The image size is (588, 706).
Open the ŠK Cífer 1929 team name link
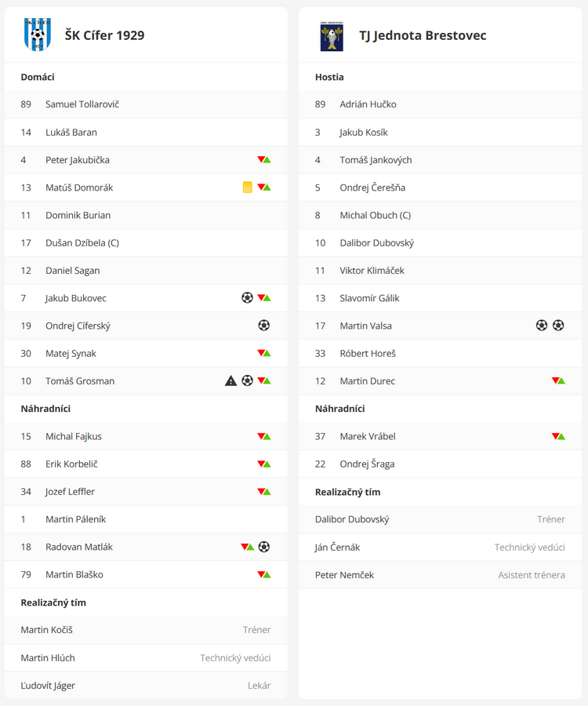tap(104, 35)
